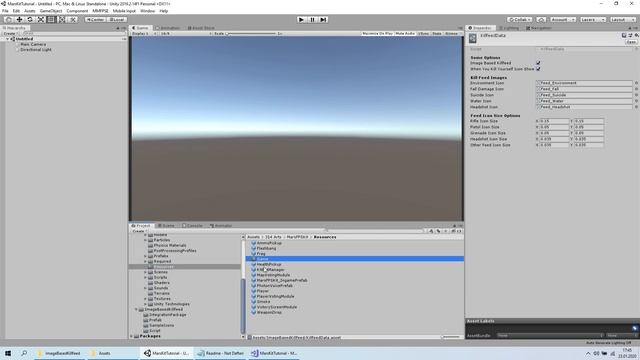Open Windows Start menu
This screenshot has height=360, width=640.
tap(8, 353)
